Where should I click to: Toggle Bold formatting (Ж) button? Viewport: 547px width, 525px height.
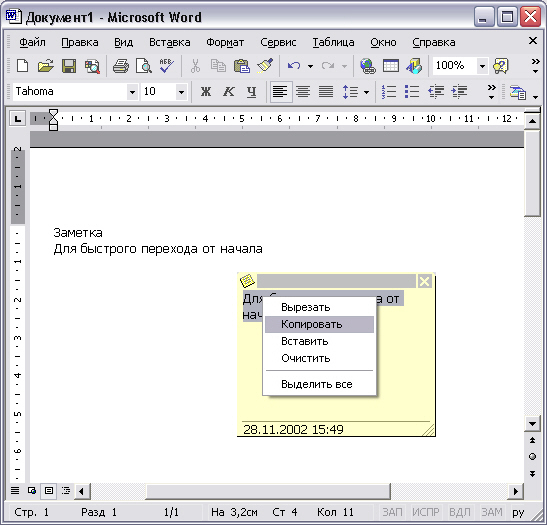206,92
